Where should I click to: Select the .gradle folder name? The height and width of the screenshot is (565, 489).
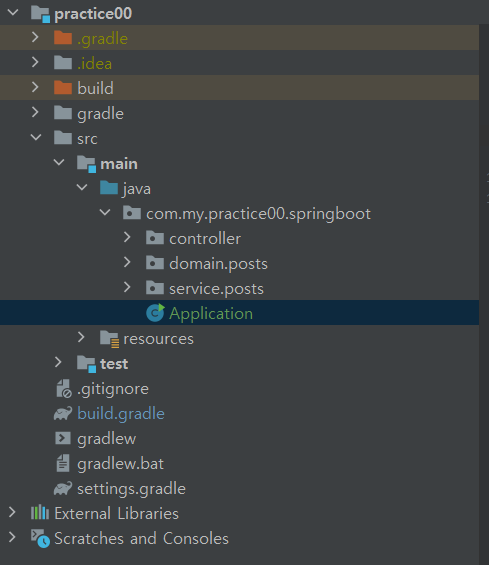coord(102,39)
